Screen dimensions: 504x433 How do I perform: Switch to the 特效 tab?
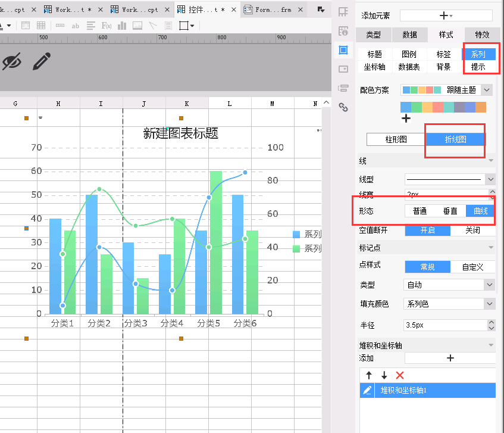pyautogui.click(x=482, y=35)
